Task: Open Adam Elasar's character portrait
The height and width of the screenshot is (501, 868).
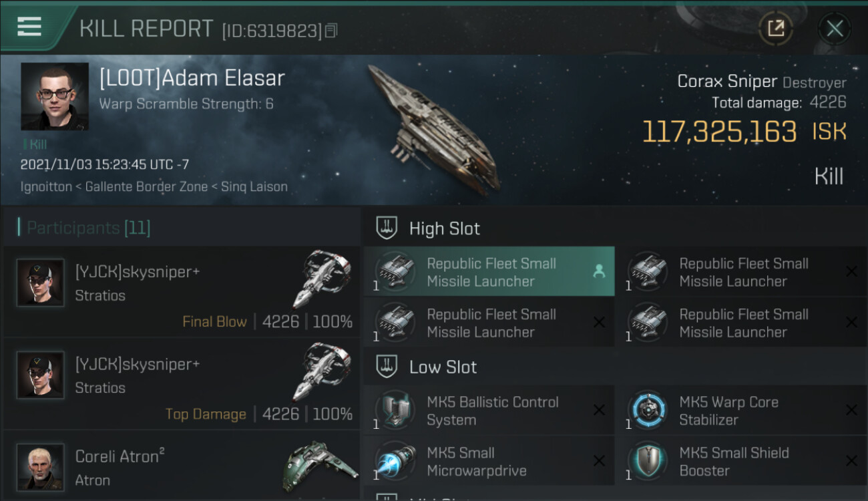Action: point(55,96)
